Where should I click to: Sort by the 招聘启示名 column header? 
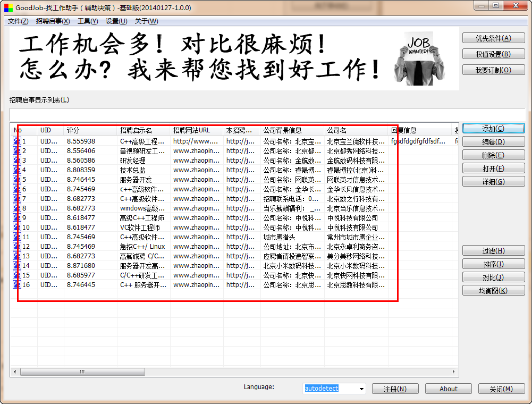143,130
